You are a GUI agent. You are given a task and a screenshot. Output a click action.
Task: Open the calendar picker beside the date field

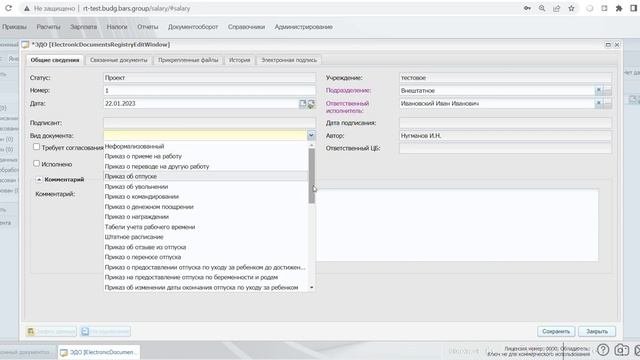(x=302, y=104)
